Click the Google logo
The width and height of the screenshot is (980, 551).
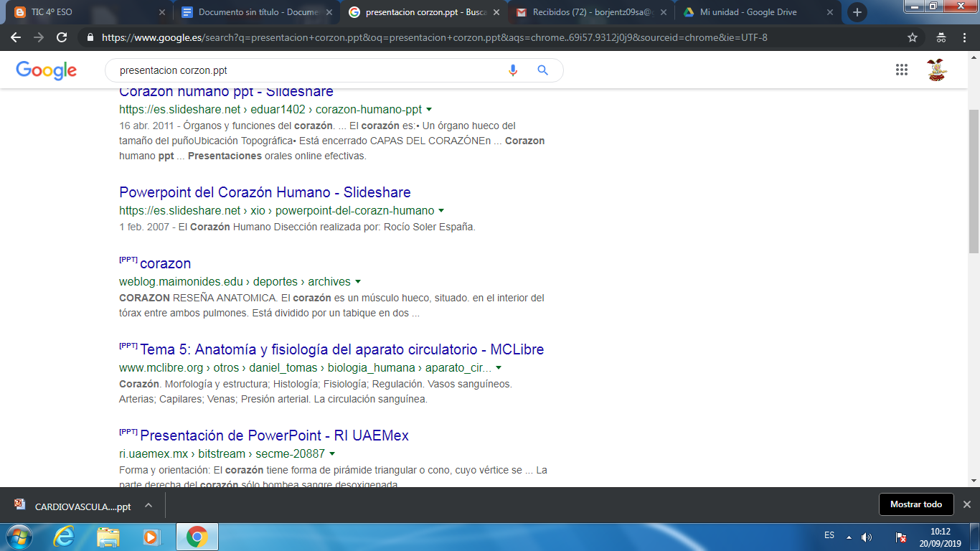47,70
